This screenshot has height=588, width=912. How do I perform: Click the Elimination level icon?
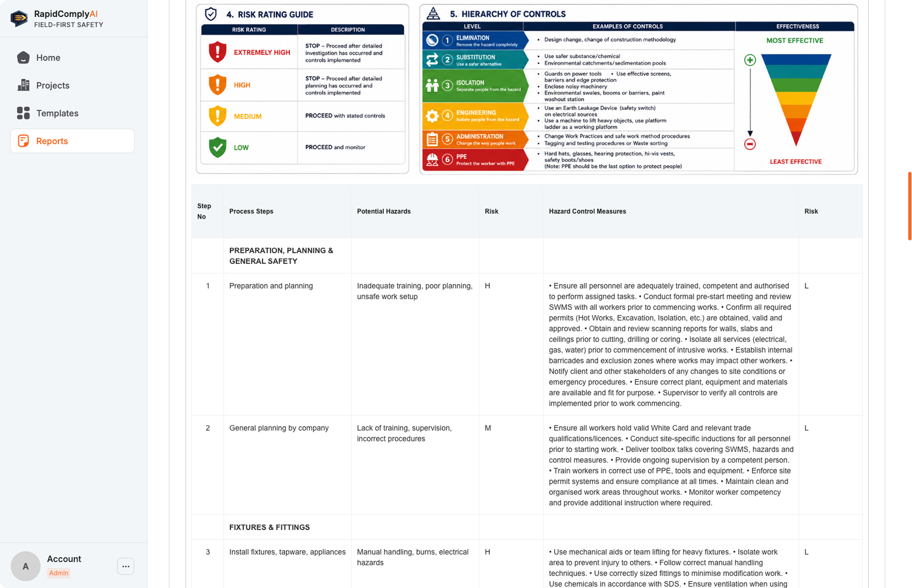[432, 40]
